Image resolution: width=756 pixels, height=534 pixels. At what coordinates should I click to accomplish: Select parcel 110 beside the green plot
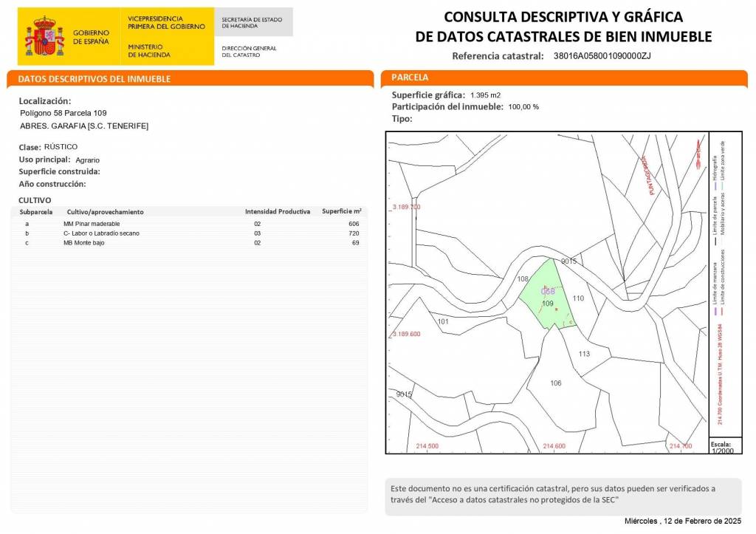click(578, 298)
